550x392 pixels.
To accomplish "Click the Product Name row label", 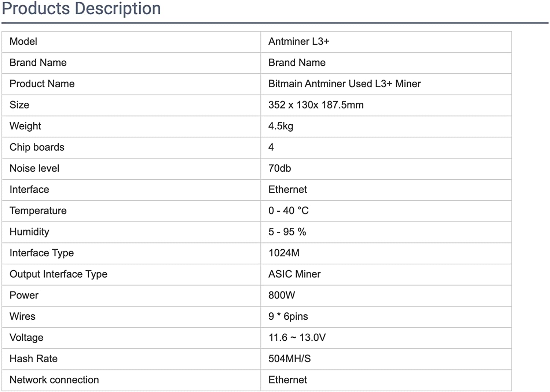I will [42, 84].
